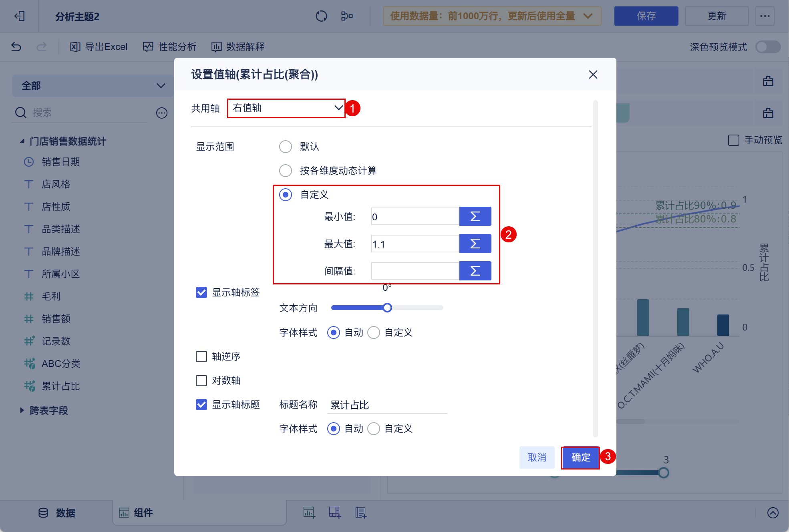The image size is (789, 532).
Task: Open the 共用轴 右值轴 dropdown
Action: pyautogui.click(x=286, y=108)
